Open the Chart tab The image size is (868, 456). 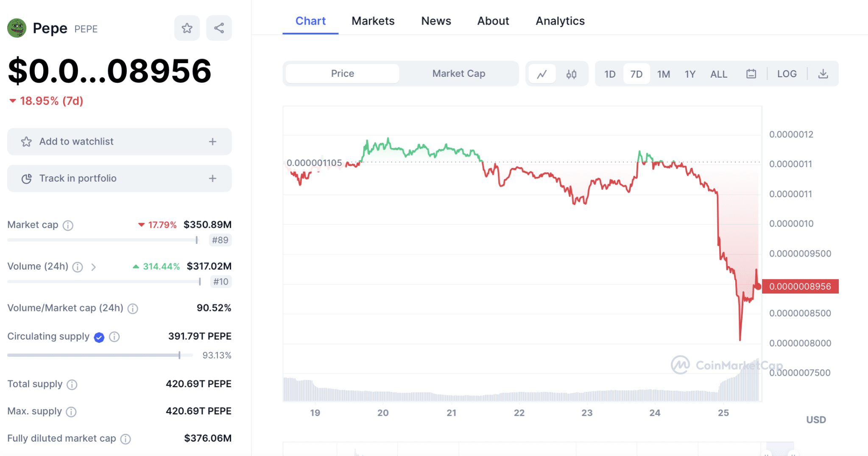(x=310, y=21)
